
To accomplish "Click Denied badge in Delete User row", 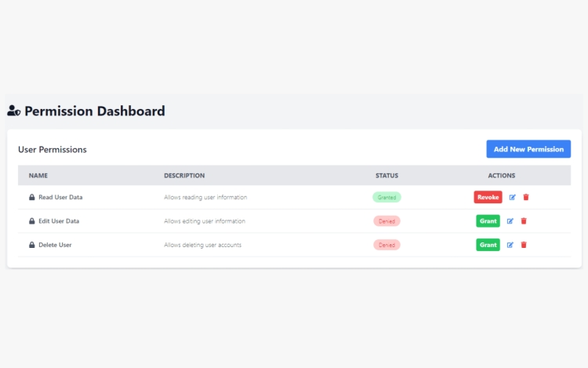I will tap(387, 245).
